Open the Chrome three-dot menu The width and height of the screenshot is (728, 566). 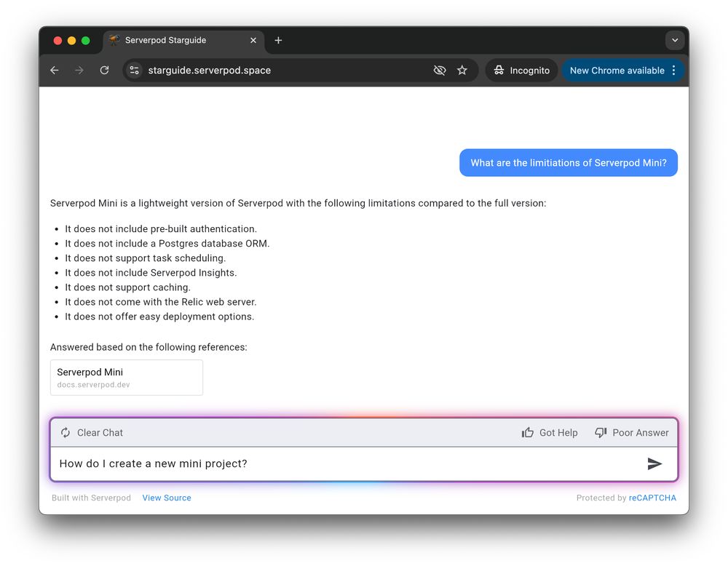tap(673, 70)
